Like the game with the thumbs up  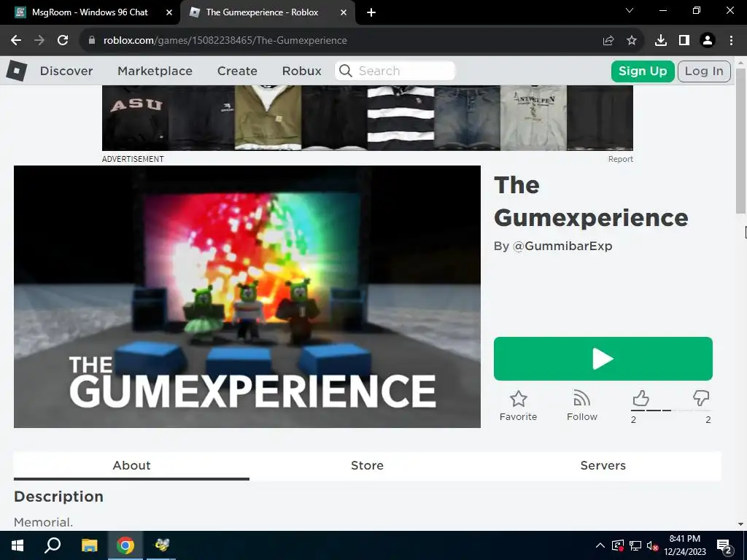[x=640, y=398]
